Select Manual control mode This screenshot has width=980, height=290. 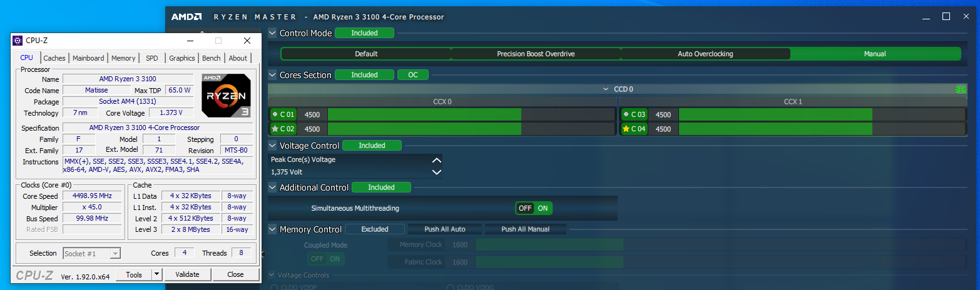875,54
